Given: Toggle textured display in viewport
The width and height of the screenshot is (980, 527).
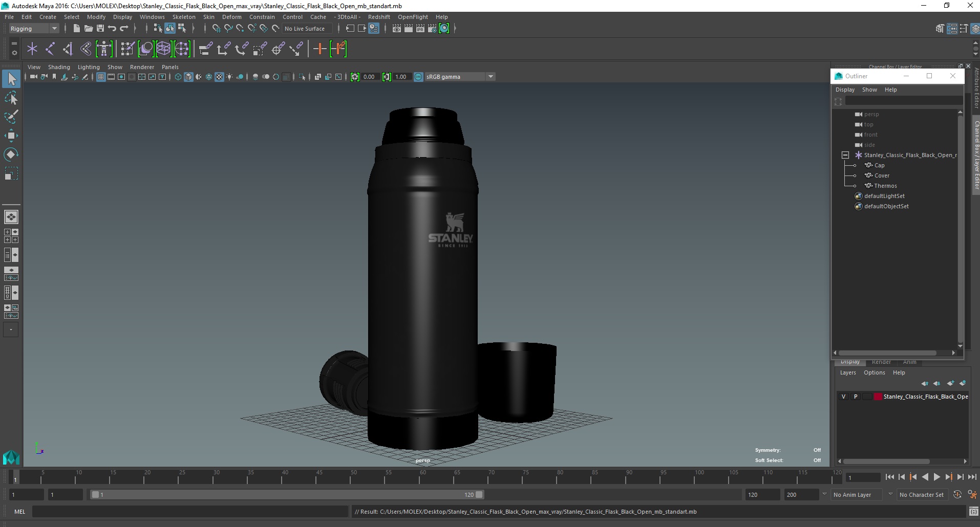Looking at the screenshot, I should (219, 77).
